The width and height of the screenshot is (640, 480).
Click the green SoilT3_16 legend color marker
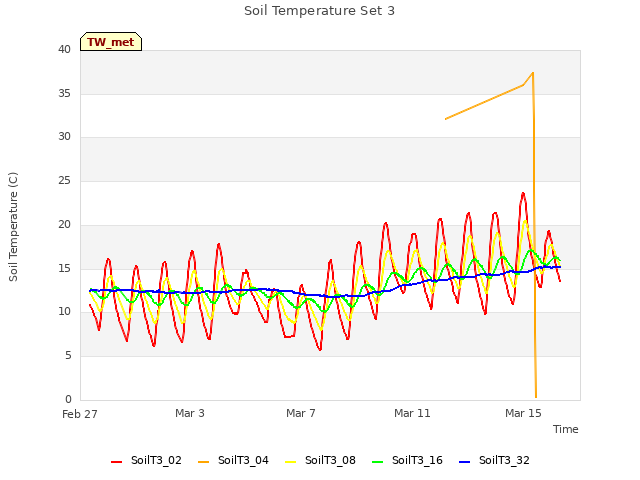(x=378, y=462)
